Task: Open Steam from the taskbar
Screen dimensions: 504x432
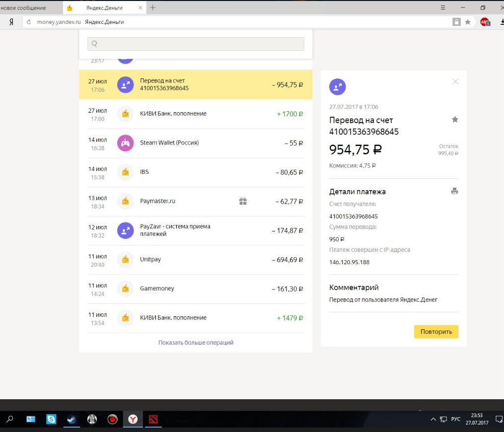Action: coord(72,419)
